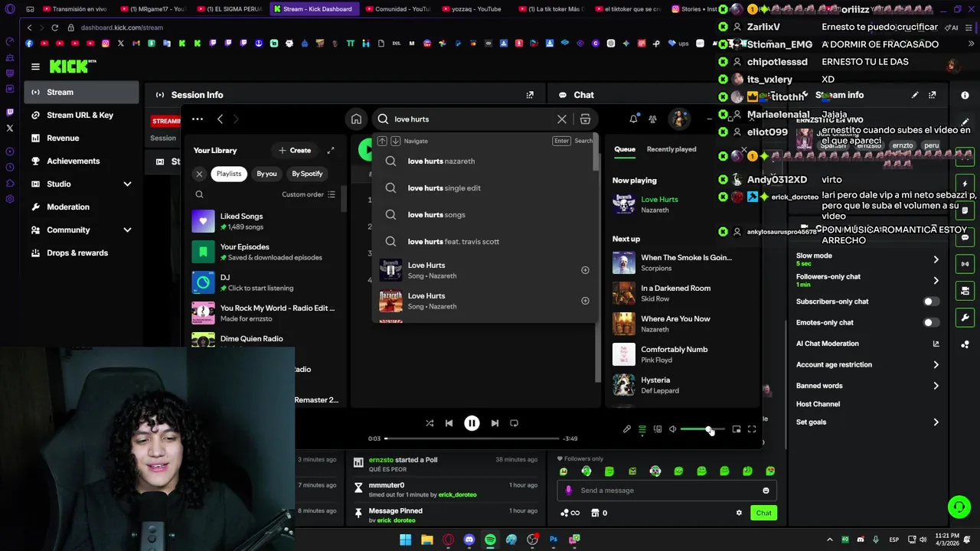This screenshot has width=980, height=551.
Task: Open Custom order sort dropdown
Action: point(309,194)
